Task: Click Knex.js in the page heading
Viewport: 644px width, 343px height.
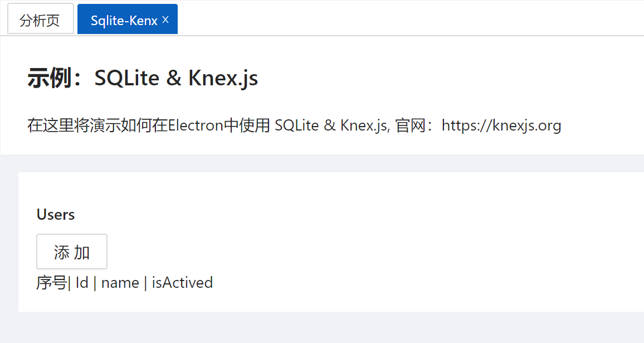Action: pos(223,79)
